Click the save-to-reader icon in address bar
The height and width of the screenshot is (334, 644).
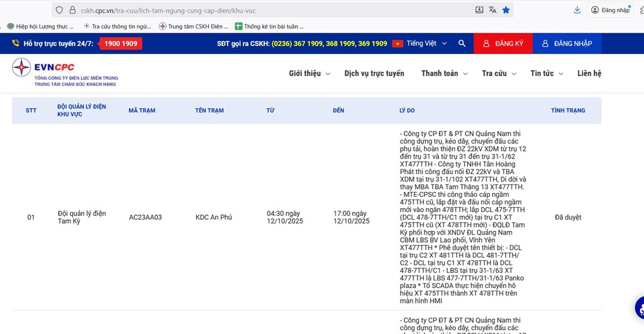479,10
